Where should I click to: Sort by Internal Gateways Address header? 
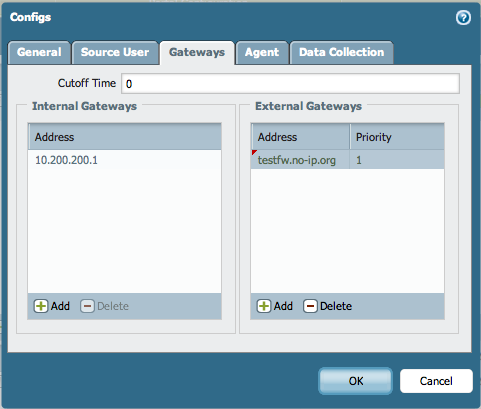pyautogui.click(x=125, y=137)
